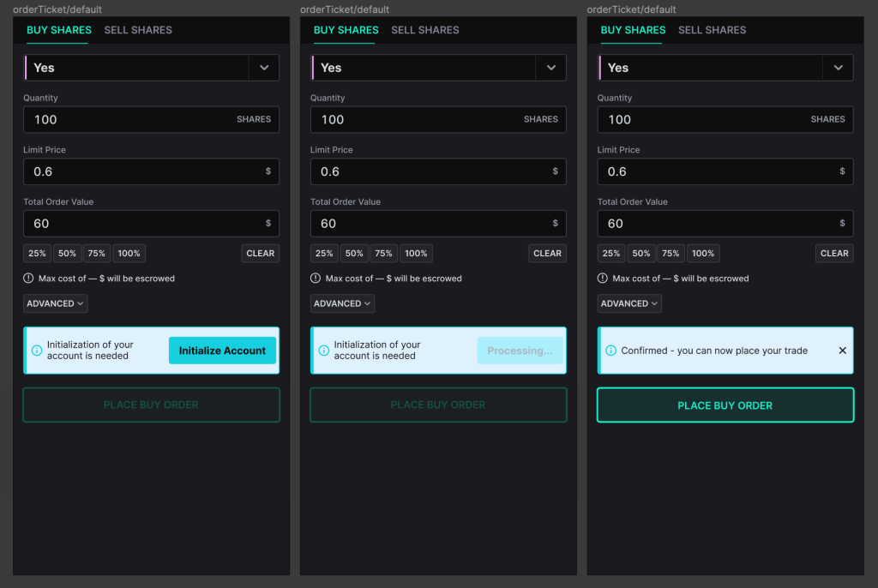Image resolution: width=878 pixels, height=588 pixels.
Task: Select BUY SHARES tab in Confirmed ticket
Action: [634, 30]
